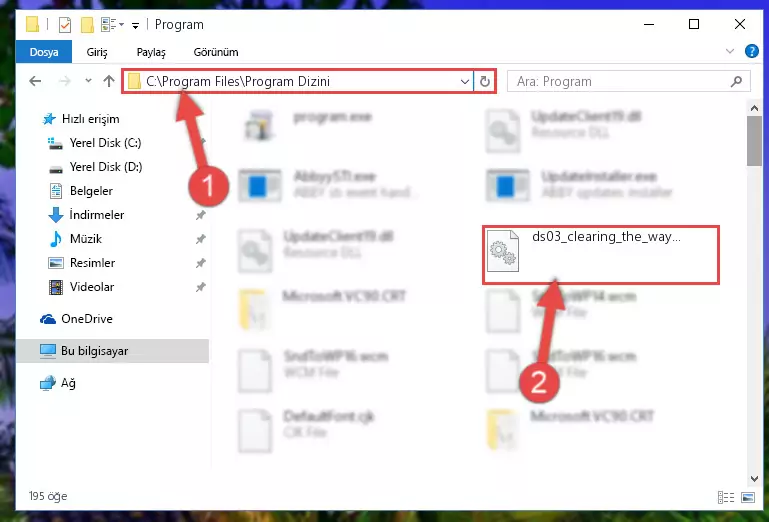This screenshot has width=769, height=522.
Task: Open Videolar folder in sidebar
Action: point(92,287)
